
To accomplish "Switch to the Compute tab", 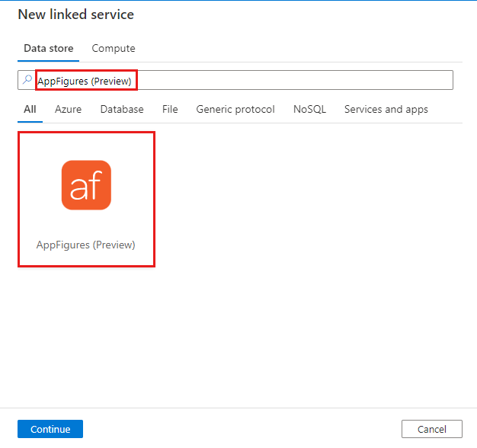I will point(114,48).
